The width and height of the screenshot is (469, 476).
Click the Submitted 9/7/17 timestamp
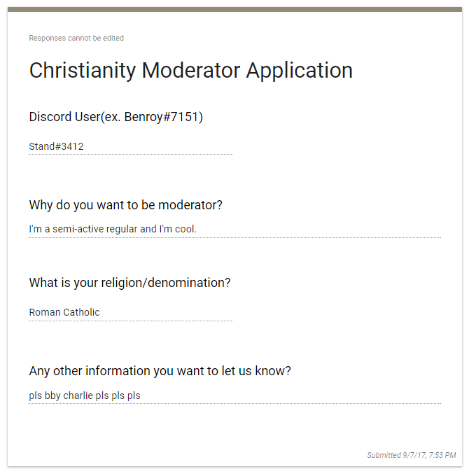coord(412,456)
